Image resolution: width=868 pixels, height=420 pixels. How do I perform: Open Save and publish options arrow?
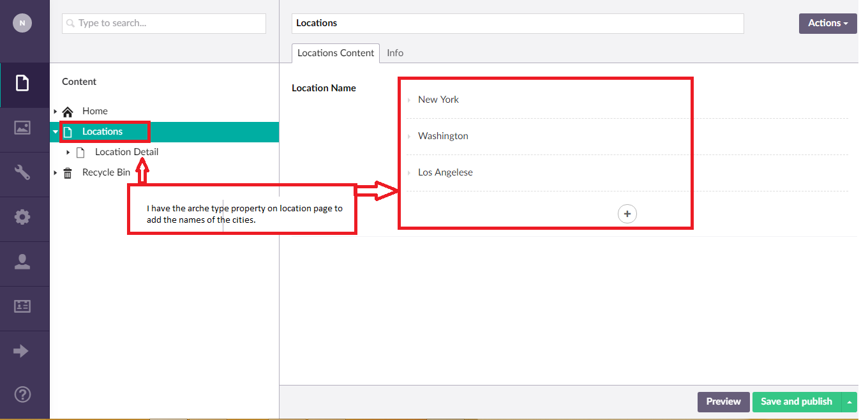(x=849, y=402)
